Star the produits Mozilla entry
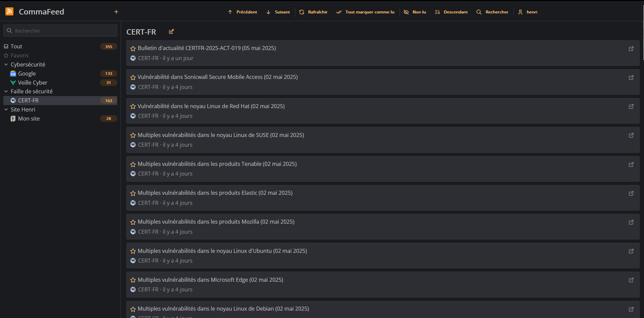 tap(133, 222)
